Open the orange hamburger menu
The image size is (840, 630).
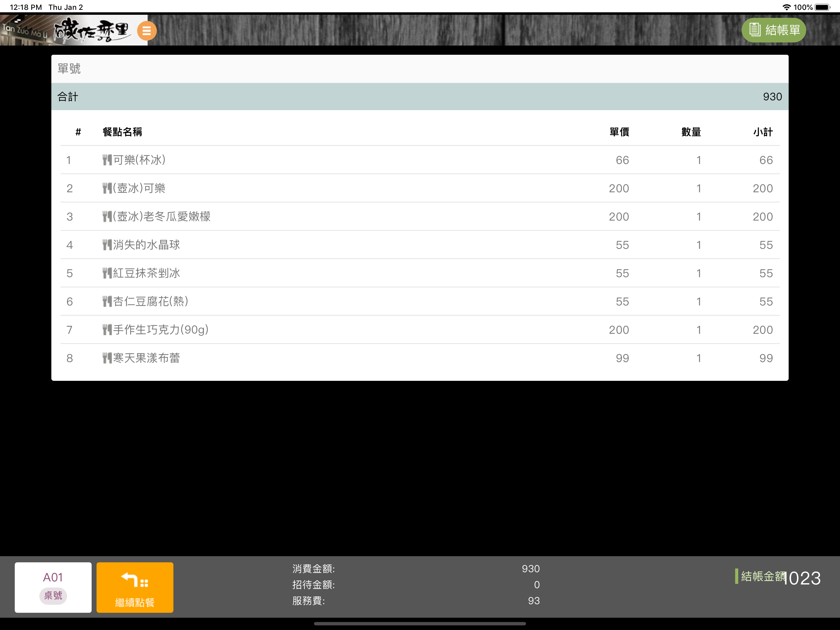147,31
